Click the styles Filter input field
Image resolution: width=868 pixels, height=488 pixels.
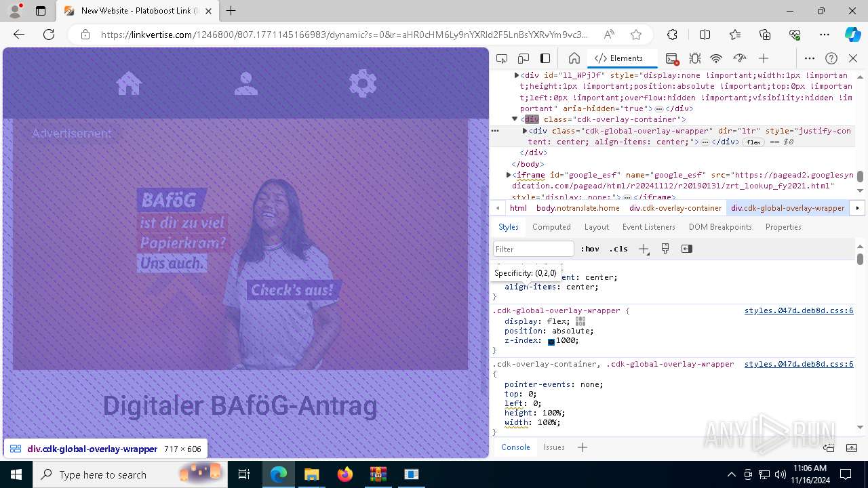pos(533,249)
